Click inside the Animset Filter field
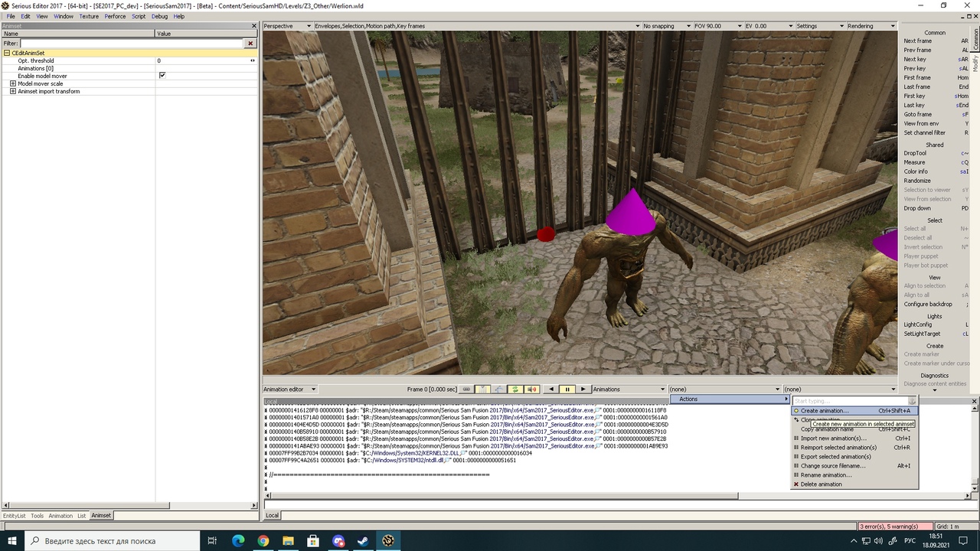The image size is (980, 551). click(x=132, y=44)
